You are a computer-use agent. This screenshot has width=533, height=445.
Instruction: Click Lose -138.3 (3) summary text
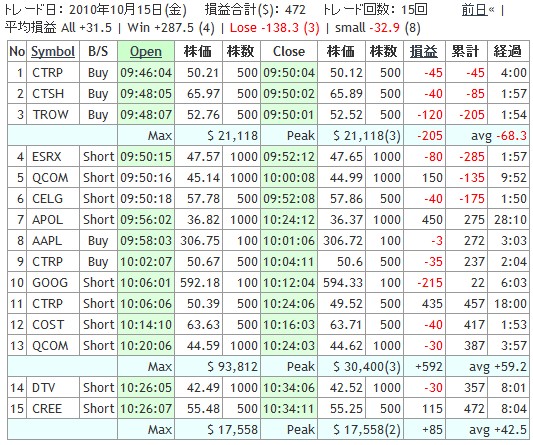coord(275,28)
